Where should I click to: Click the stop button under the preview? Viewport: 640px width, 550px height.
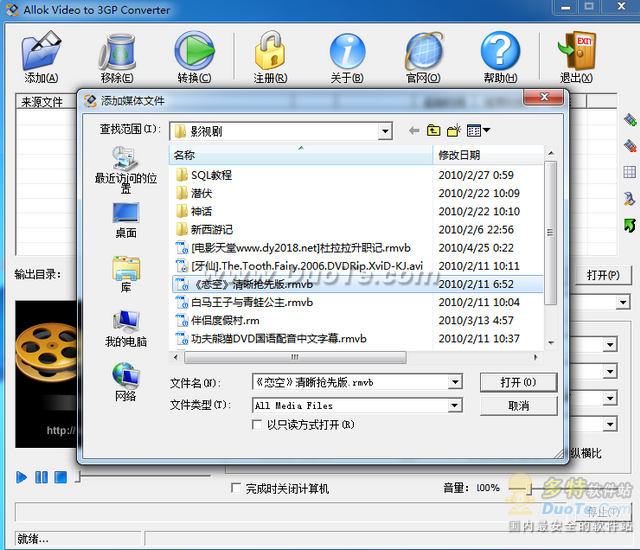(60, 477)
